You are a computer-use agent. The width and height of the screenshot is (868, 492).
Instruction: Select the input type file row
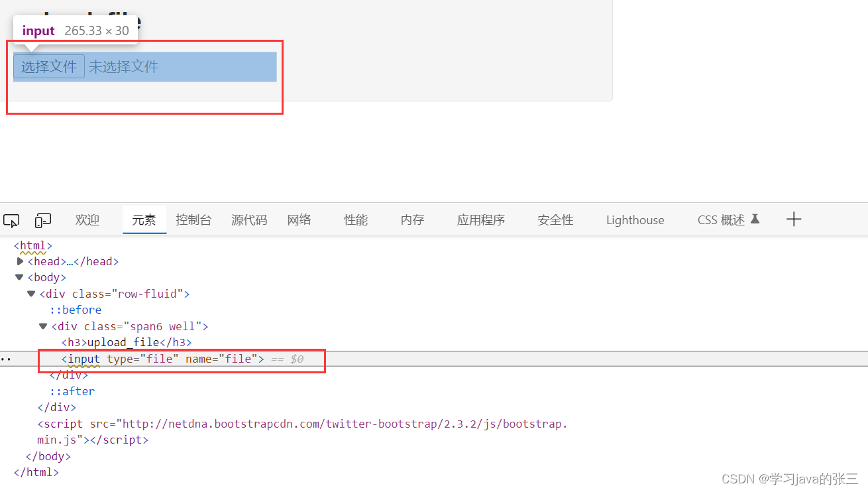pyautogui.click(x=434, y=359)
